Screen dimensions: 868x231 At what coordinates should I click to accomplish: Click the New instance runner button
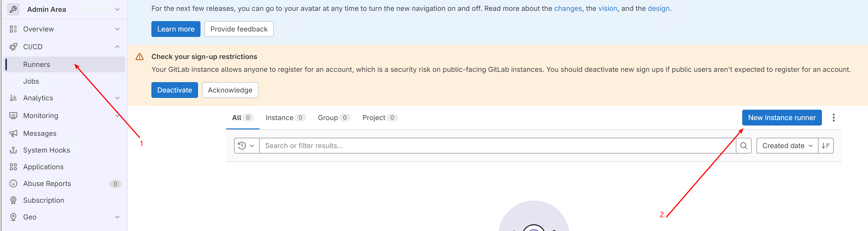point(781,118)
